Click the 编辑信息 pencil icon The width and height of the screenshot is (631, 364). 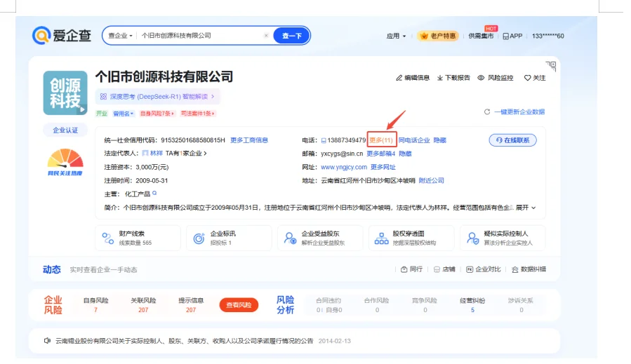399,78
